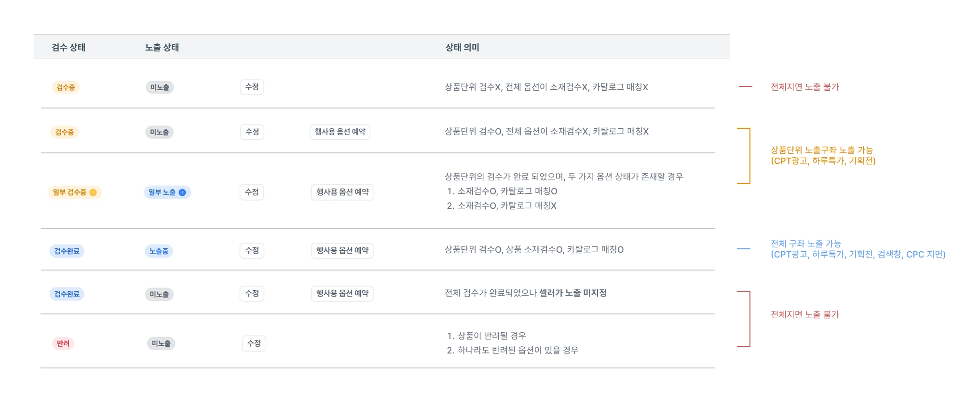Click the 상태 의미 column header
The image size is (980, 407).
click(462, 47)
